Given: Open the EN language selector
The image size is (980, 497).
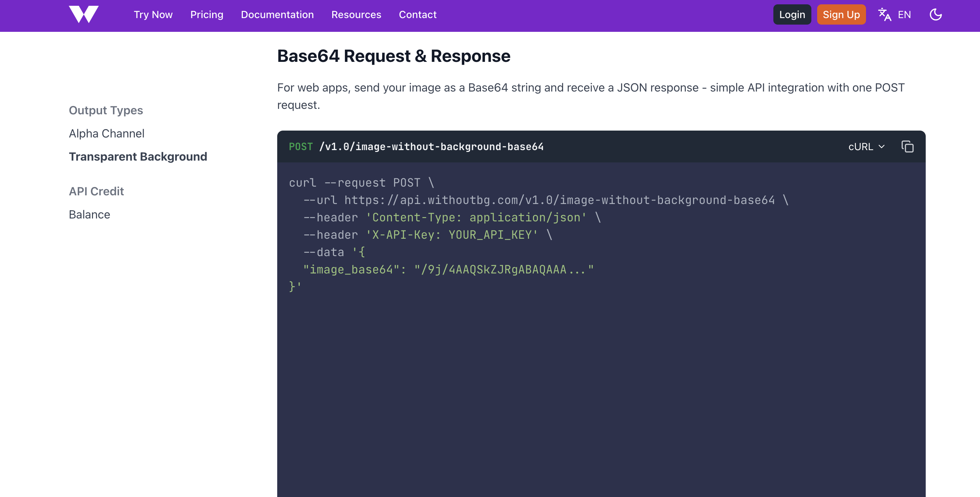Looking at the screenshot, I should [904, 15].
